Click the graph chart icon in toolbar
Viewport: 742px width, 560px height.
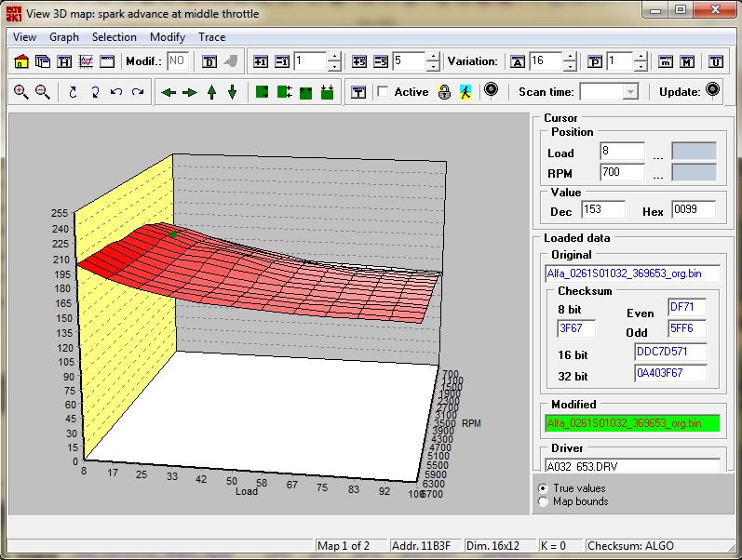point(86,61)
